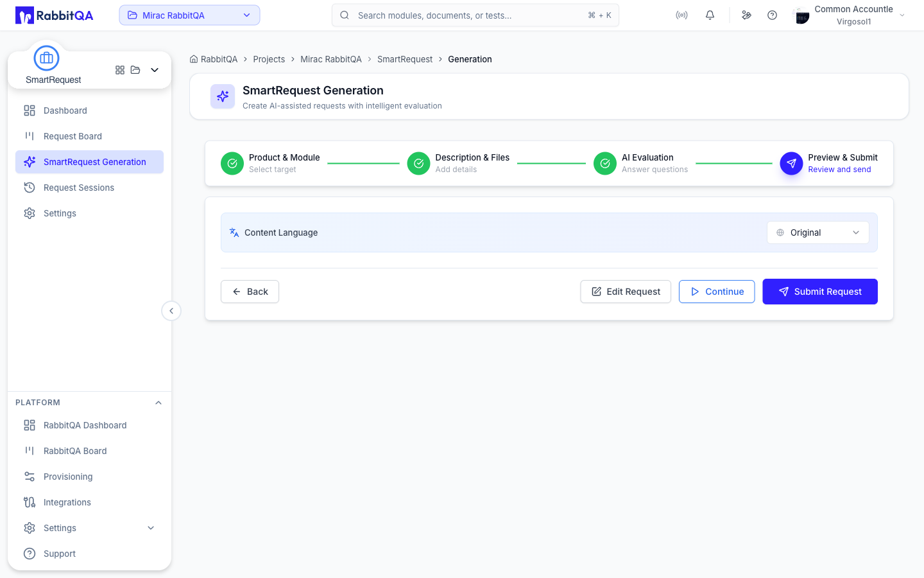Click the search modules input field
The image size is (924, 578).
pos(475,15)
